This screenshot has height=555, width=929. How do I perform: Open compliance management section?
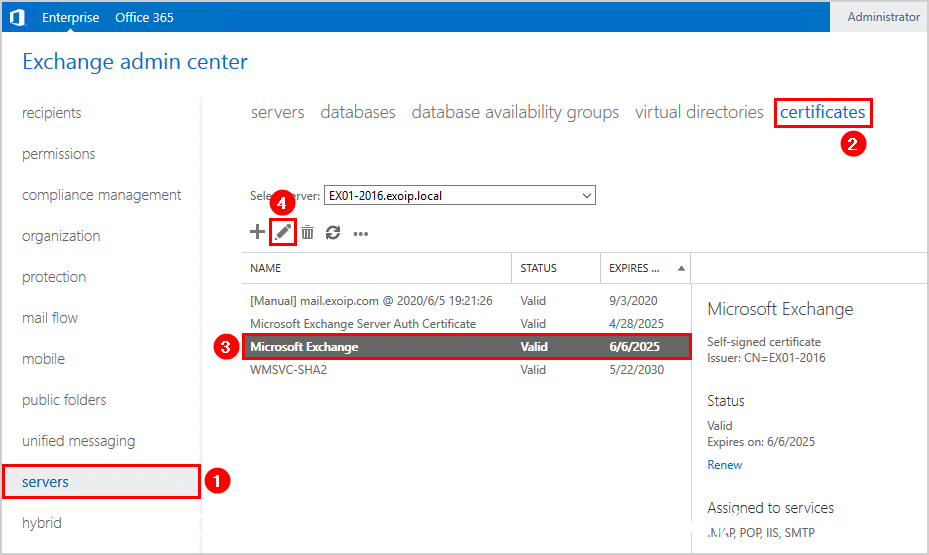point(101,195)
